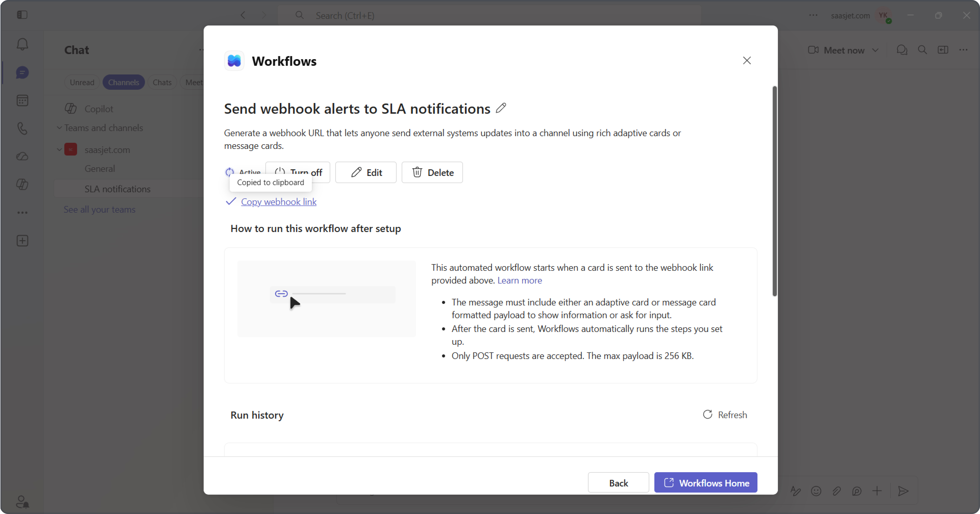The width and height of the screenshot is (980, 514).
Task: Click the Back button
Action: (x=619, y=483)
